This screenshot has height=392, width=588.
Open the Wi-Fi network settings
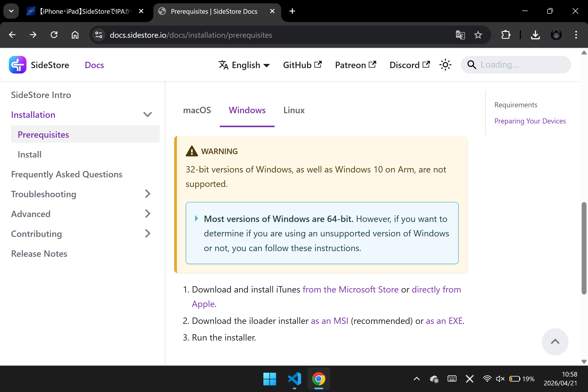pyautogui.click(x=487, y=379)
